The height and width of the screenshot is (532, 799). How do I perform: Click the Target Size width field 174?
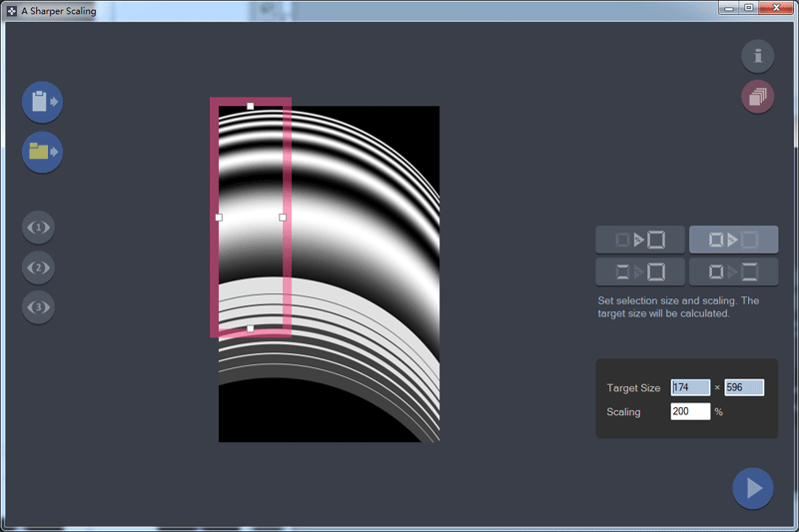(x=690, y=387)
